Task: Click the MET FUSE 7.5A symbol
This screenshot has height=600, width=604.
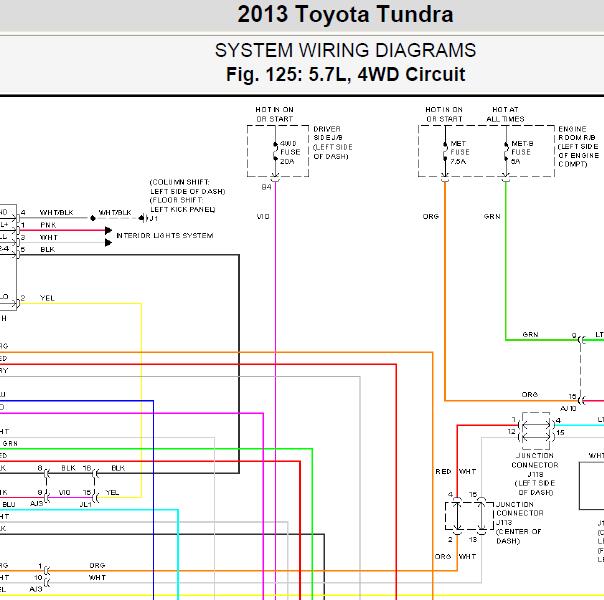Action: [445, 151]
